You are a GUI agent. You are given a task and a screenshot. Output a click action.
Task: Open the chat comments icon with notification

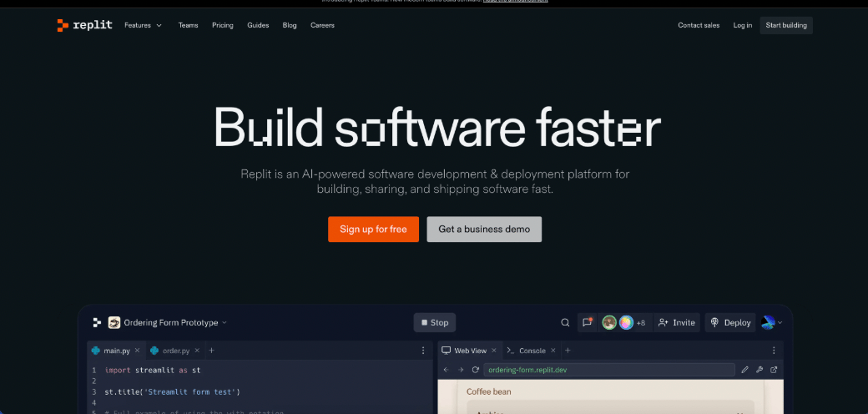pyautogui.click(x=588, y=322)
